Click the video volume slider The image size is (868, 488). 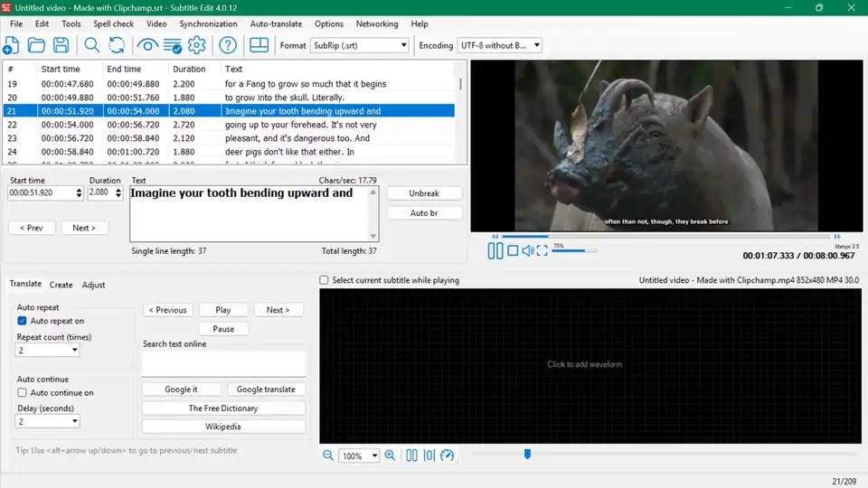(574, 250)
